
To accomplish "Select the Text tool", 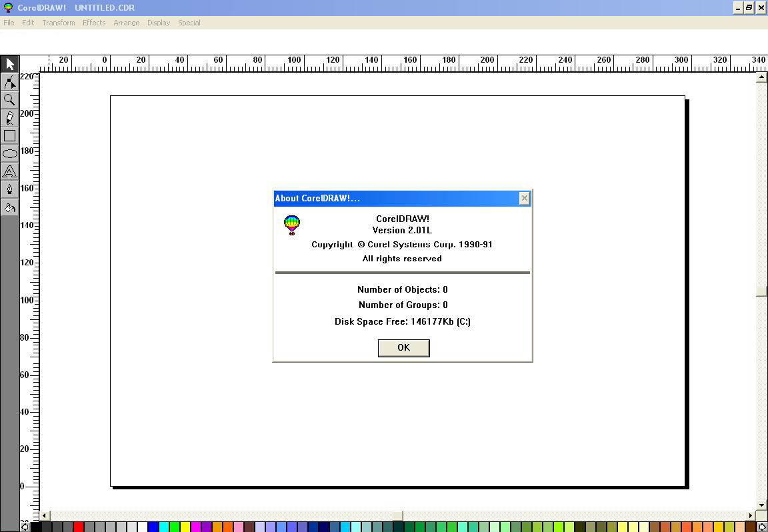I will tap(9, 172).
